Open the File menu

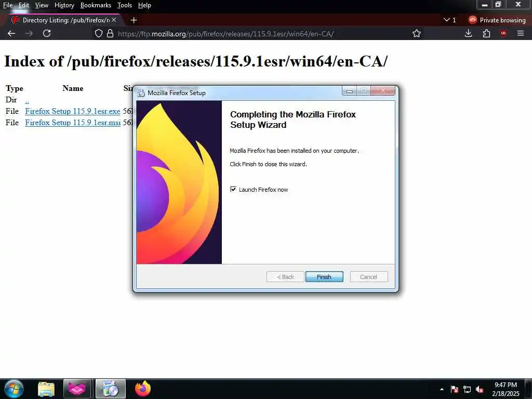pyautogui.click(x=7, y=5)
